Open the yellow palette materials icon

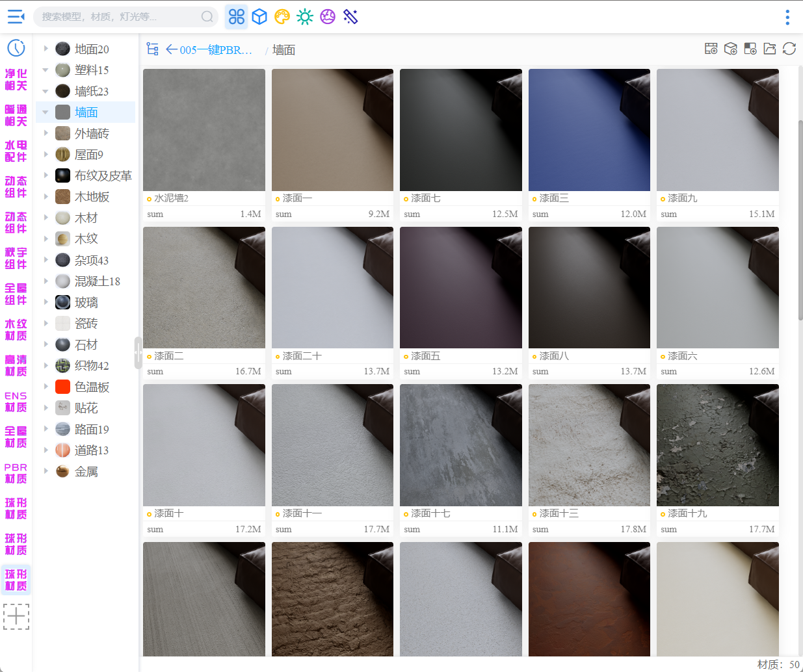click(282, 17)
